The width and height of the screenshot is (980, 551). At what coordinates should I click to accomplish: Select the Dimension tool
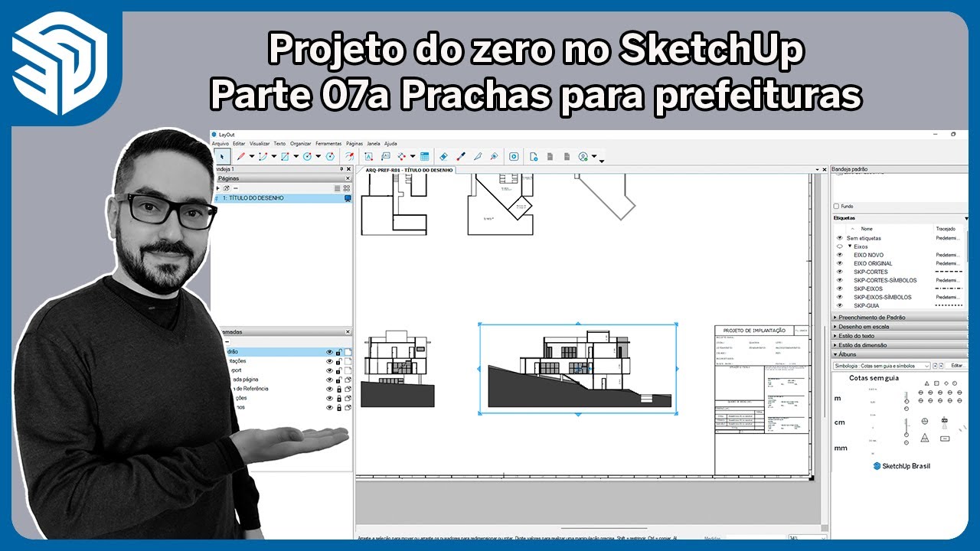(401, 156)
